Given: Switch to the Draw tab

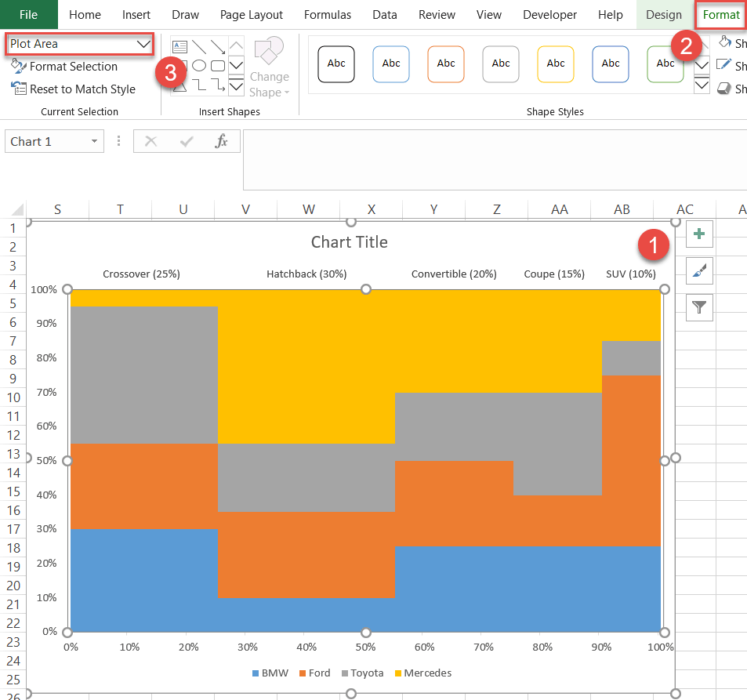Looking at the screenshot, I should click(185, 15).
